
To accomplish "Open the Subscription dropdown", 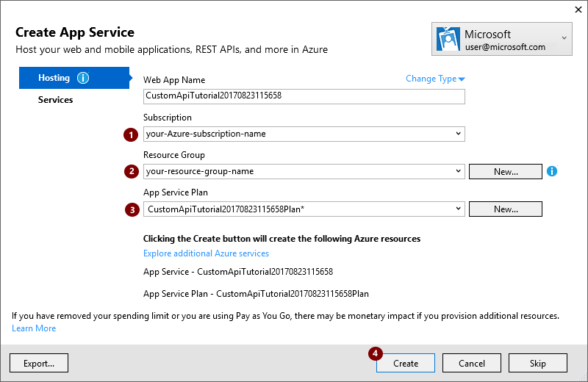I will tap(304, 134).
